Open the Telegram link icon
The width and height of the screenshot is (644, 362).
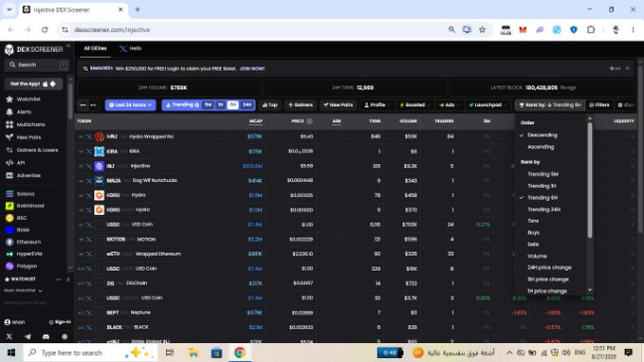pos(28,336)
